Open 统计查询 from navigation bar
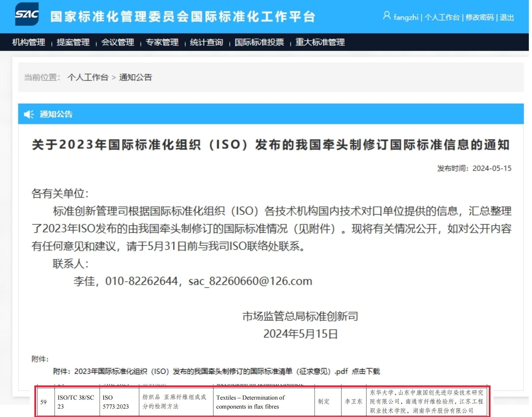532x417 pixels. (x=207, y=42)
